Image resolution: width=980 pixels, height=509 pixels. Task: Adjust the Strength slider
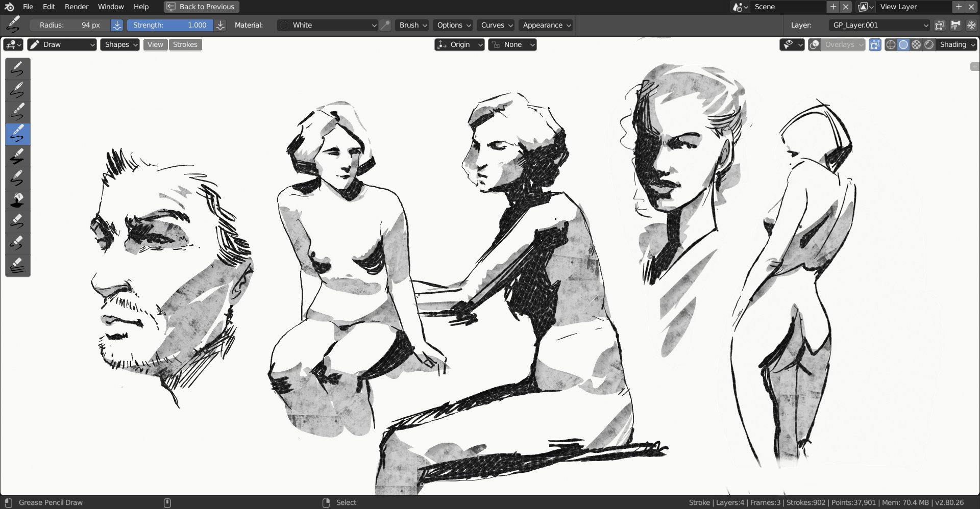tap(170, 25)
